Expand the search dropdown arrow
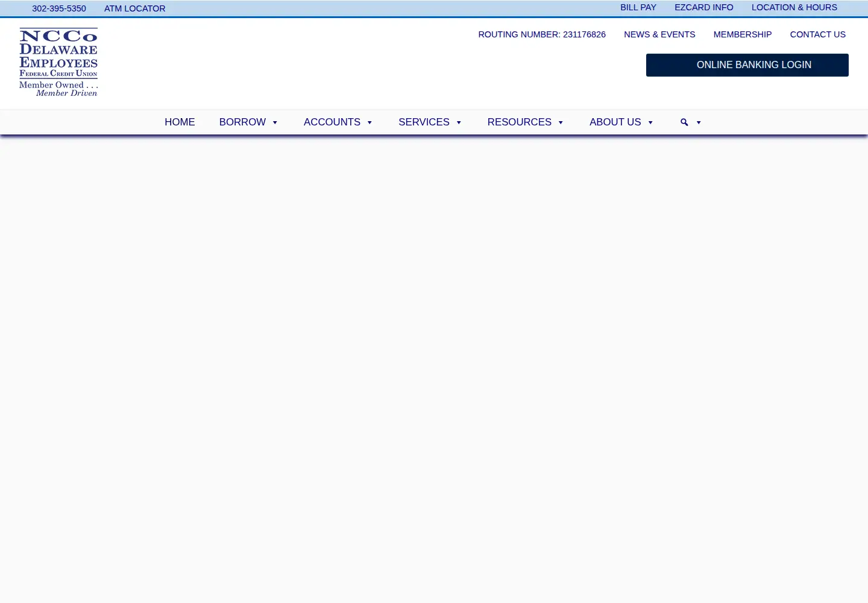 pyautogui.click(x=699, y=122)
